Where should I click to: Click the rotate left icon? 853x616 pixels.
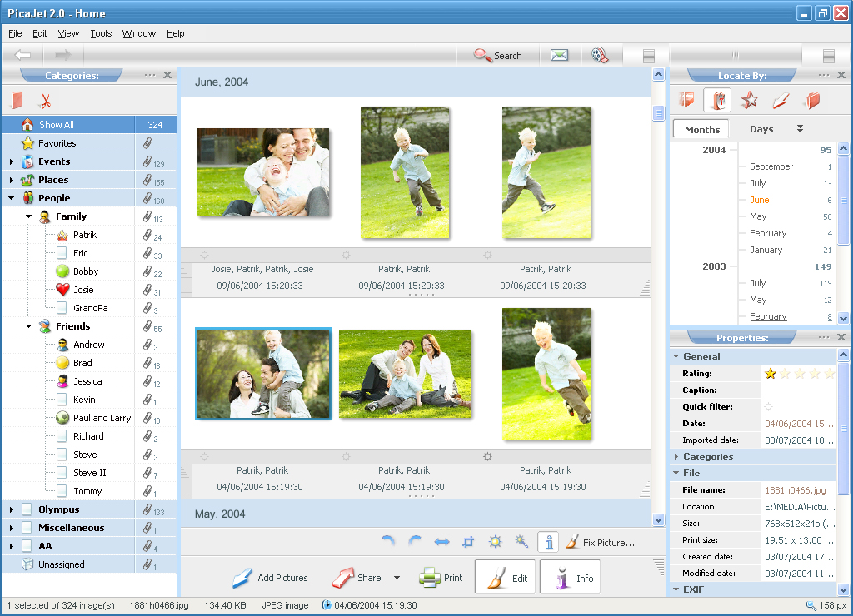(388, 542)
